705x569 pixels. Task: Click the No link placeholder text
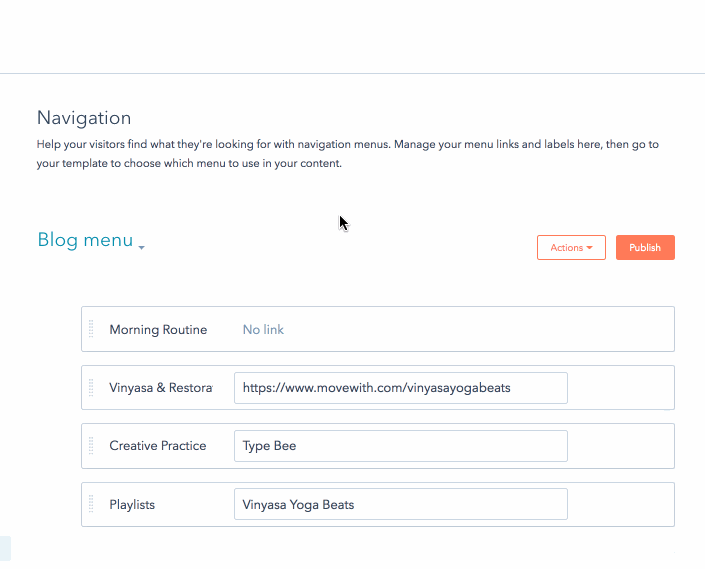(x=263, y=330)
